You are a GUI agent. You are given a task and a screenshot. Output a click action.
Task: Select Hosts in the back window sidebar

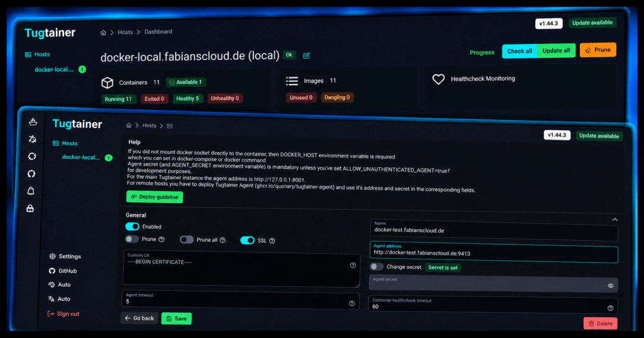click(x=37, y=54)
